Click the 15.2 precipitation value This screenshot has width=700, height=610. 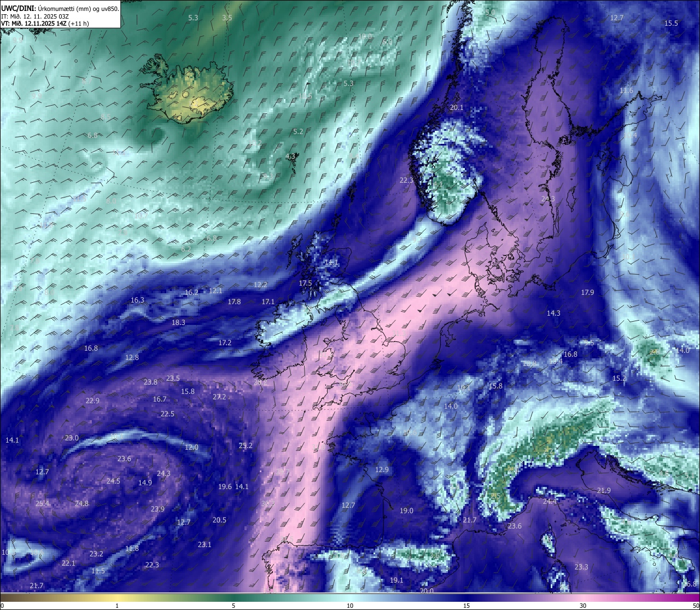[x=619, y=379]
